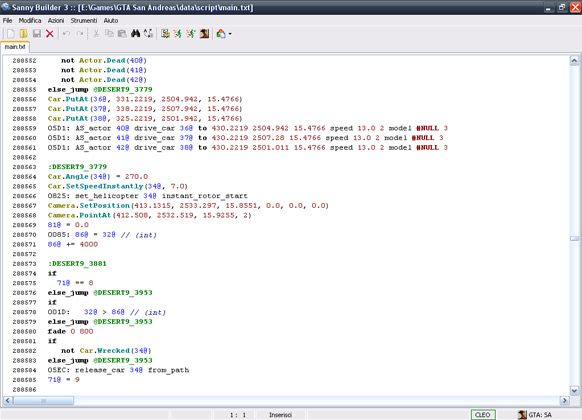
Task: Click the vertical scrollbar thumb
Action: (574, 239)
